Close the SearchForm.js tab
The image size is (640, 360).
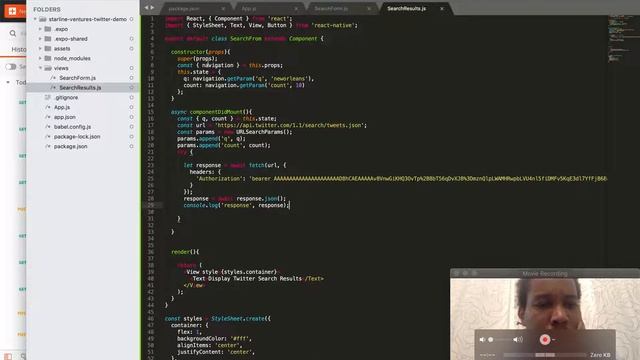point(369,9)
